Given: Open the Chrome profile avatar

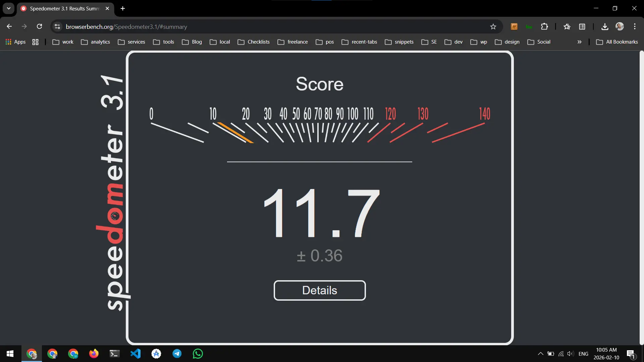Looking at the screenshot, I should point(620,26).
